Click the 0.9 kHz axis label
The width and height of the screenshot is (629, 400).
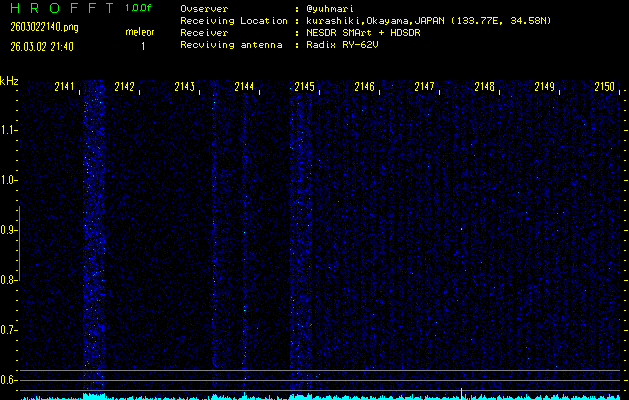pyautogui.click(x=7, y=230)
